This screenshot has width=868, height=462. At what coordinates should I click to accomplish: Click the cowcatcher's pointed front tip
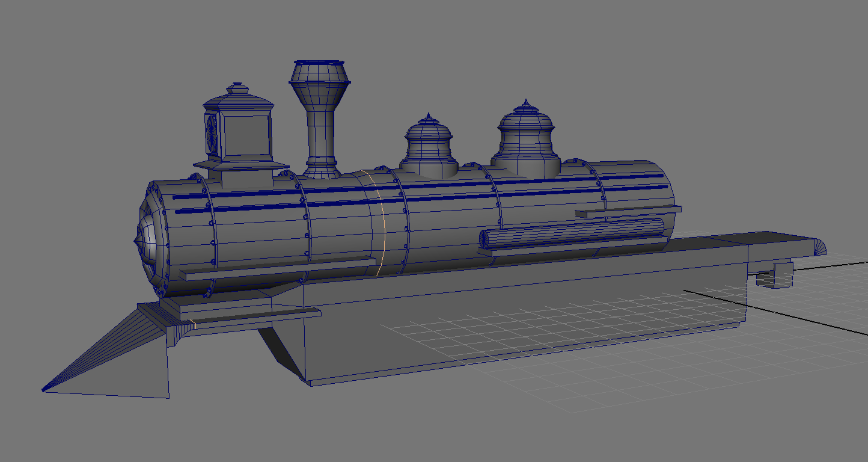(44, 389)
